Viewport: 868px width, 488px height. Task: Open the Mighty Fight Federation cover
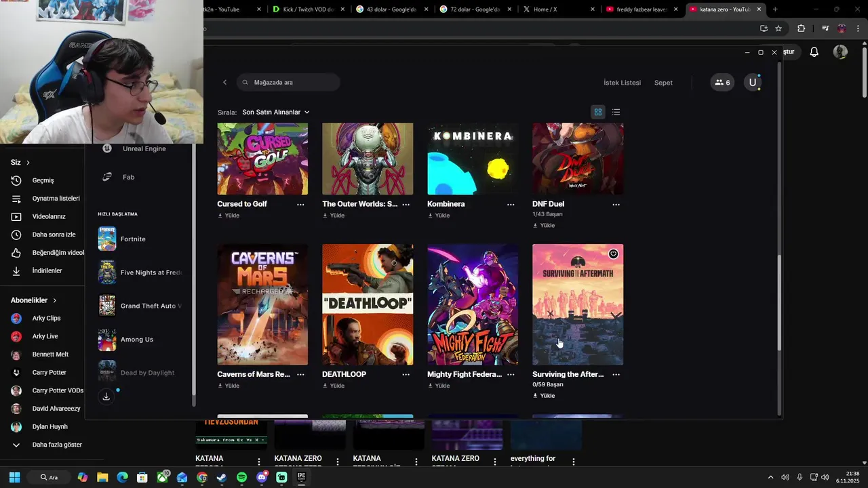(x=473, y=304)
